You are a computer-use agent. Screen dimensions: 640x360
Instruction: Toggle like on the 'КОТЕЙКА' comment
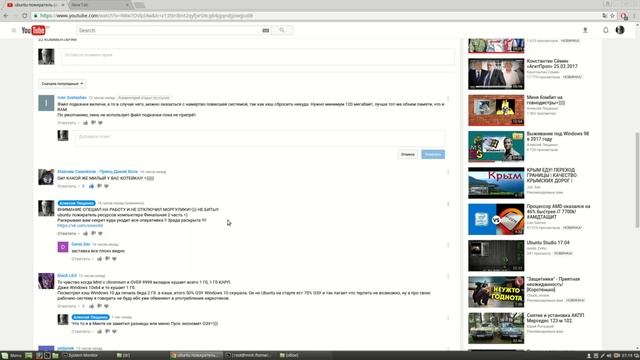pyautogui.click(x=91, y=186)
